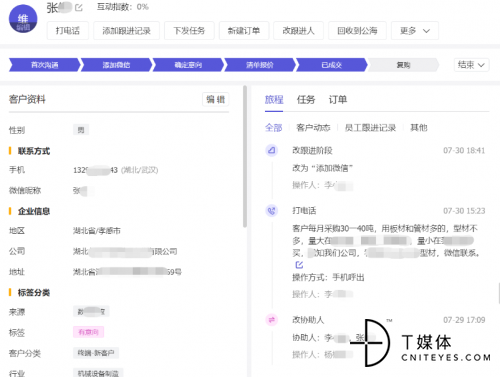500x377 pixels.
Task: Select the 添加微信 pipeline stage
Action: click(116, 65)
